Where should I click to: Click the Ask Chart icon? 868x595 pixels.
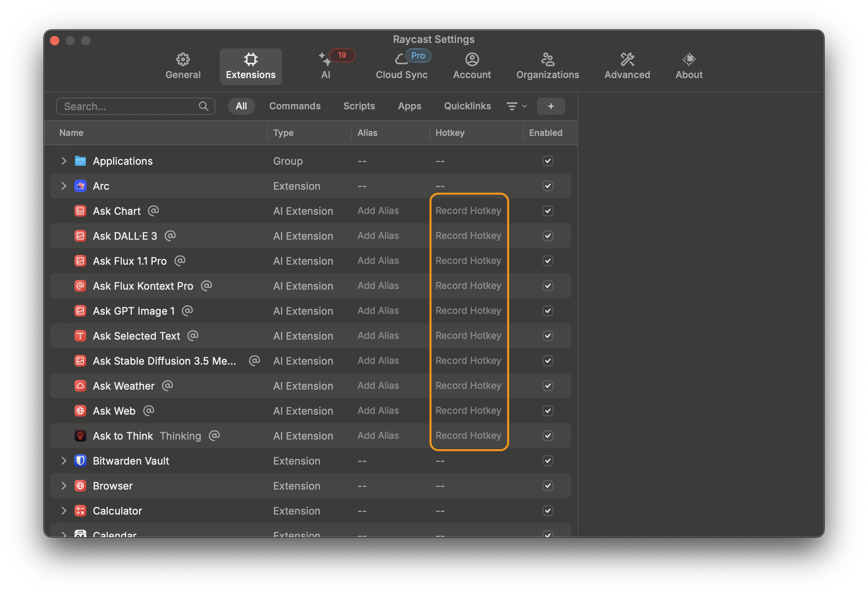click(80, 211)
